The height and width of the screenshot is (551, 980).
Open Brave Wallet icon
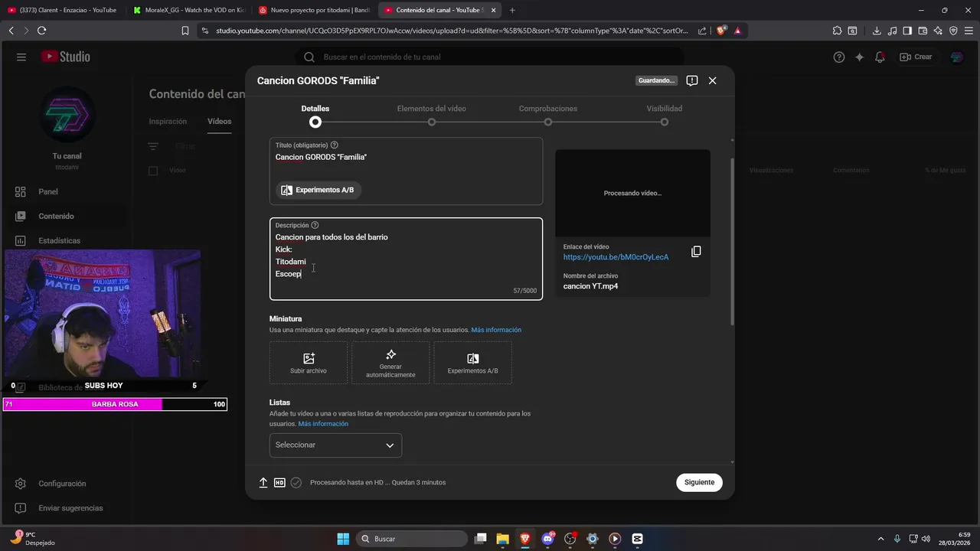[923, 31]
